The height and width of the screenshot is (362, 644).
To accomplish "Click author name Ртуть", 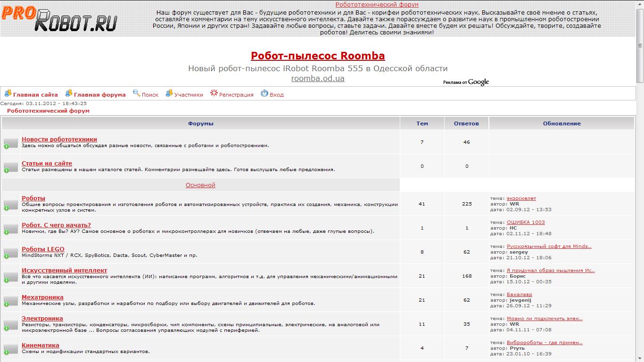I will pyautogui.click(x=517, y=348).
